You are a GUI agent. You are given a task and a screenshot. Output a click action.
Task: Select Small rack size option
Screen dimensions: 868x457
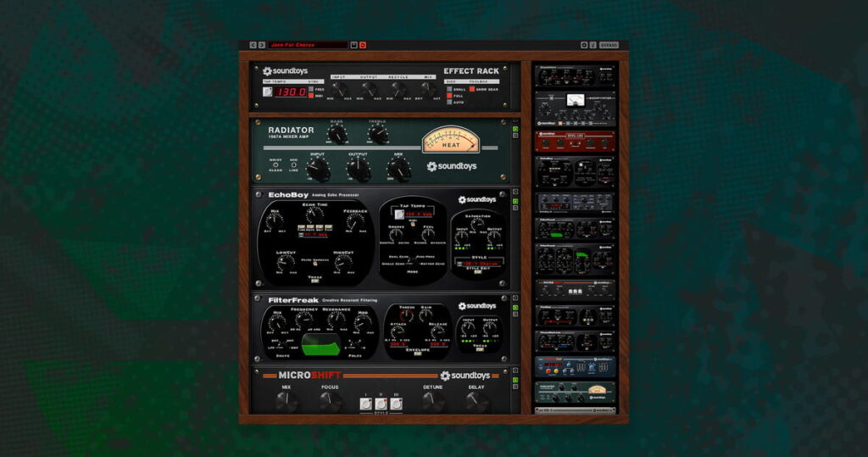(x=449, y=89)
